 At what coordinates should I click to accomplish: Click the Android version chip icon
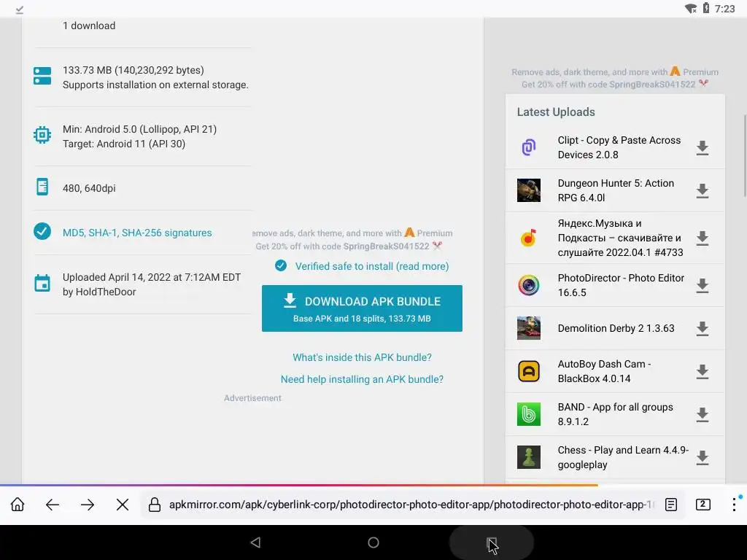tap(42, 135)
